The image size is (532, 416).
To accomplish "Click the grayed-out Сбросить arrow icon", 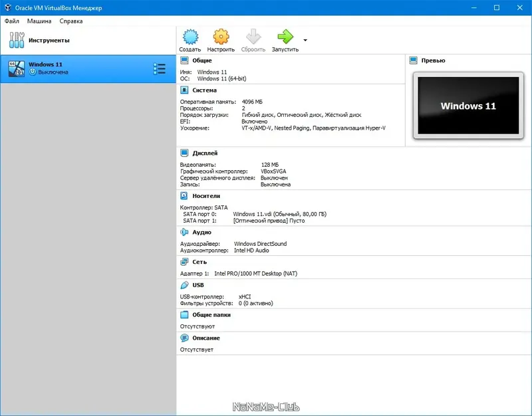I will [253, 37].
